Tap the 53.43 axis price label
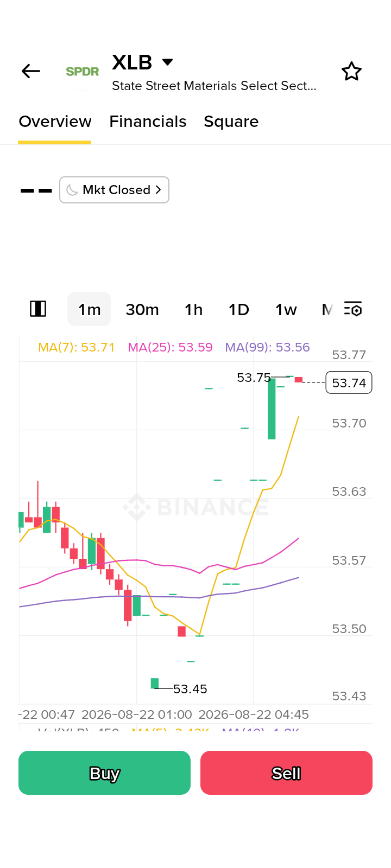 (349, 696)
